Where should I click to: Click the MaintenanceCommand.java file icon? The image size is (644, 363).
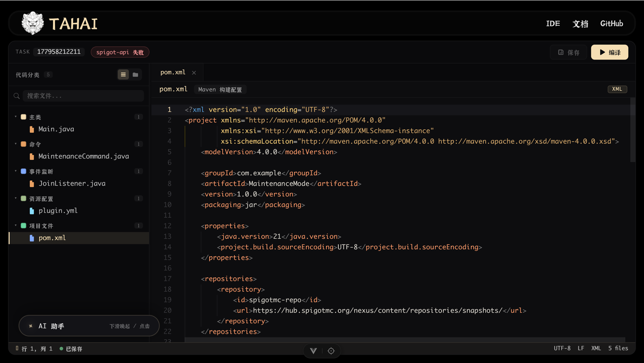(32, 156)
